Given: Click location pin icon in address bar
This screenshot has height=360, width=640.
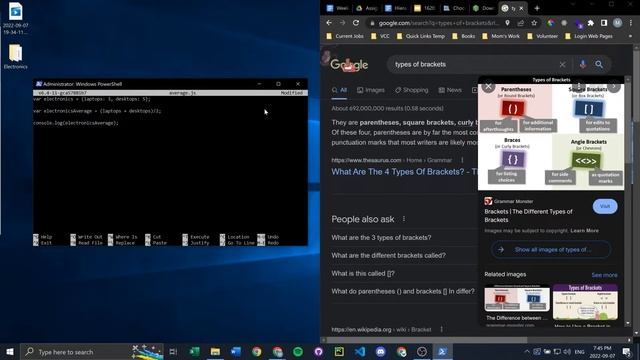Looking at the screenshot, I should coord(507,23).
